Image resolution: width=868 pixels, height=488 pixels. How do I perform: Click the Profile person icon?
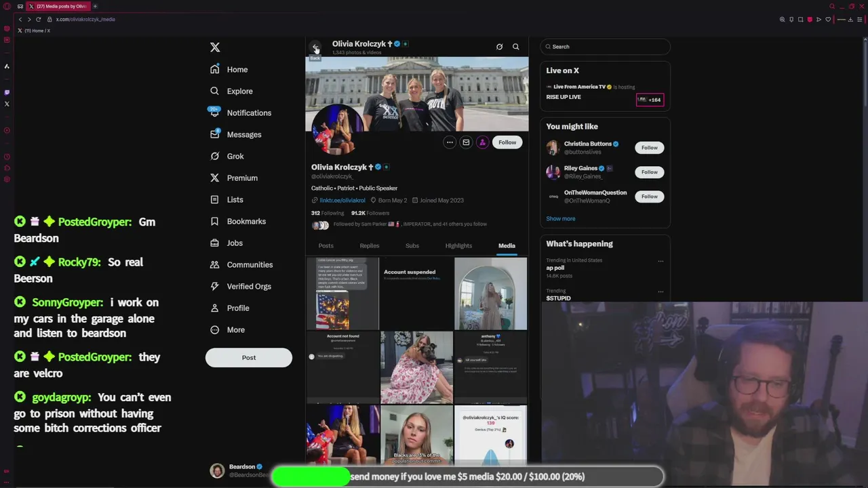[x=214, y=308]
